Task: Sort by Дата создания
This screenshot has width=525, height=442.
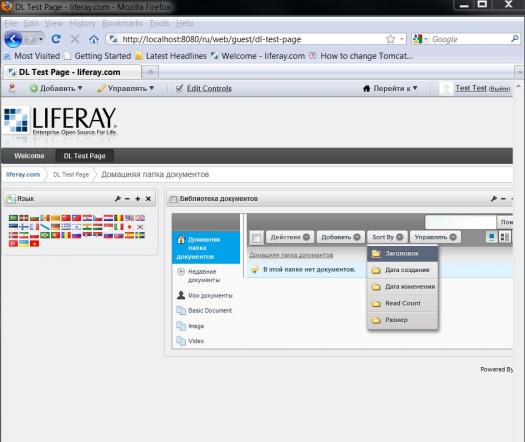Action: coord(402,270)
